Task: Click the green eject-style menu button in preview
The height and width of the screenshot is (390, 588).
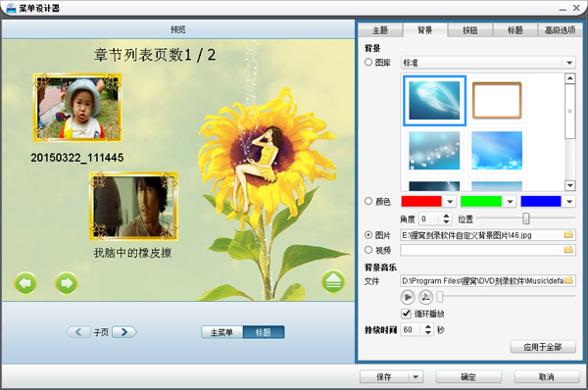Action: tap(333, 281)
